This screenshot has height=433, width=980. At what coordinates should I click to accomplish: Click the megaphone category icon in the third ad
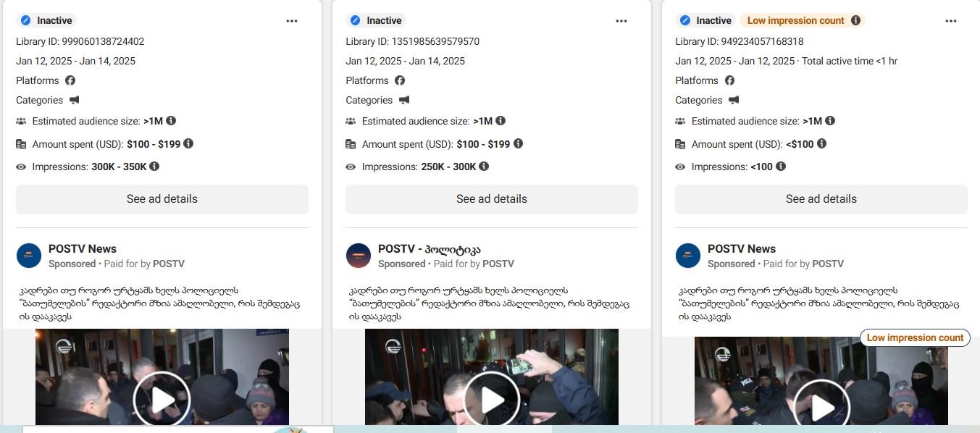tap(734, 100)
